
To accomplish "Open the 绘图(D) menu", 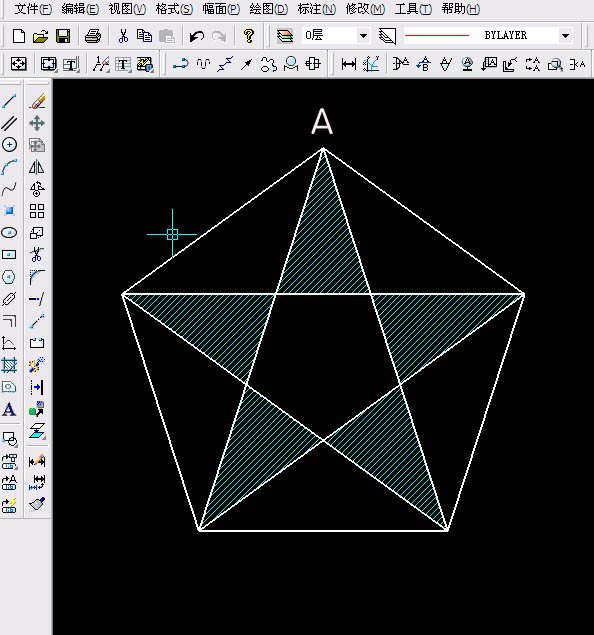I will click(268, 9).
